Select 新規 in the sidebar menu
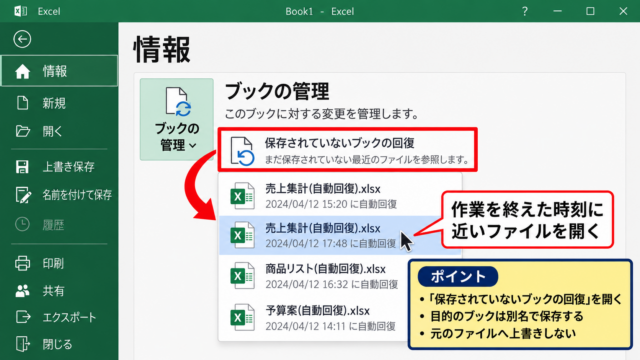 point(60,103)
